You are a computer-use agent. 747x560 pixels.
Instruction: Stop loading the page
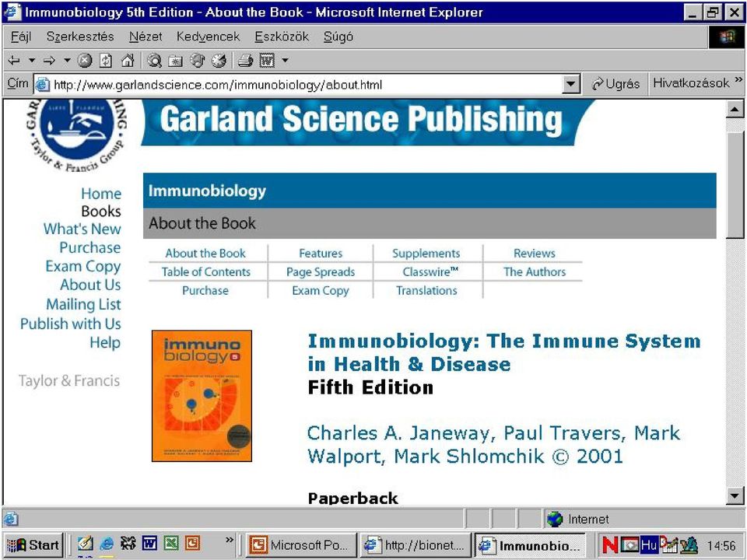point(85,61)
